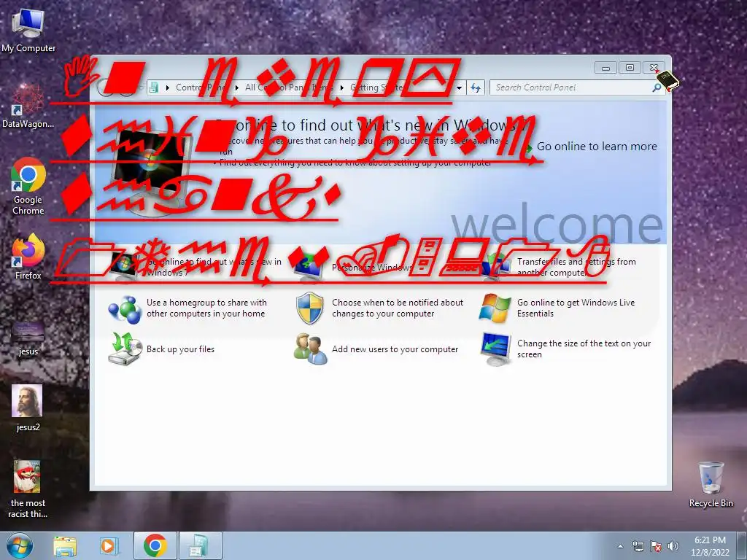The width and height of the screenshot is (747, 560).
Task: Open the 'Go online to learn more' link
Action: pyautogui.click(x=597, y=147)
